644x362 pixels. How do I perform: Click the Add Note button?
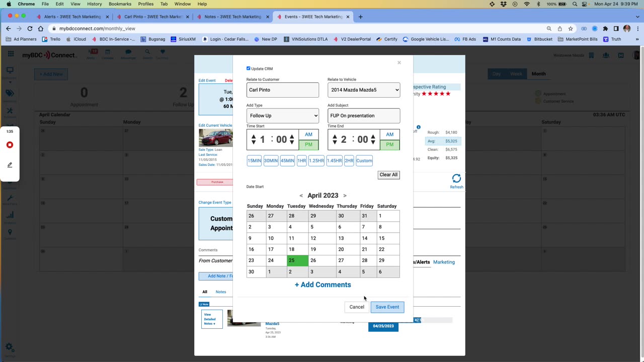pos(216,276)
